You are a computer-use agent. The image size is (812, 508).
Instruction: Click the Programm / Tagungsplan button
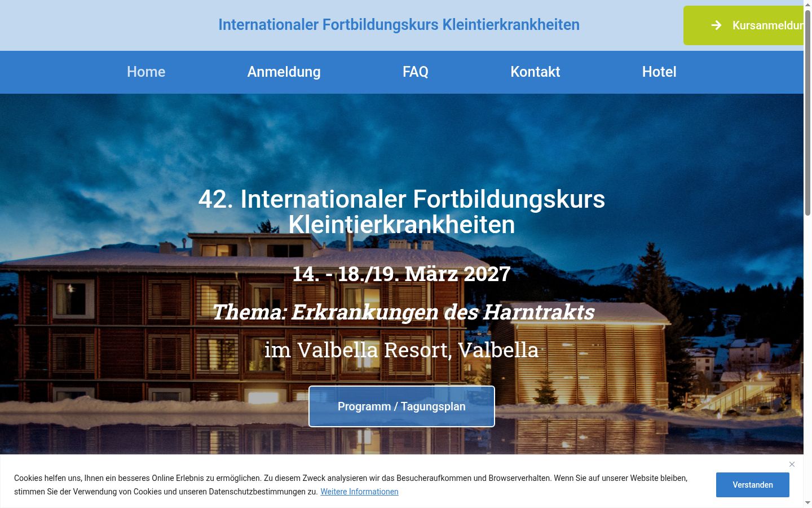(x=401, y=406)
